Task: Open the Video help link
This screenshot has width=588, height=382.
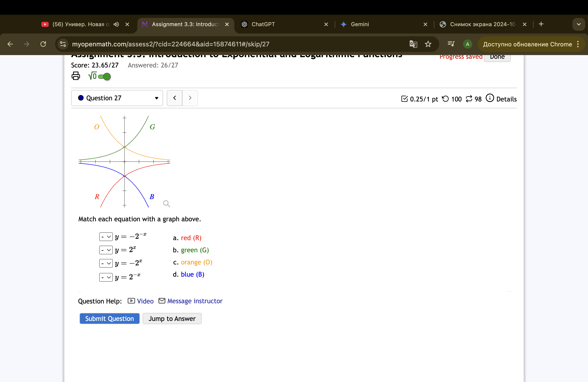Action: coord(141,301)
